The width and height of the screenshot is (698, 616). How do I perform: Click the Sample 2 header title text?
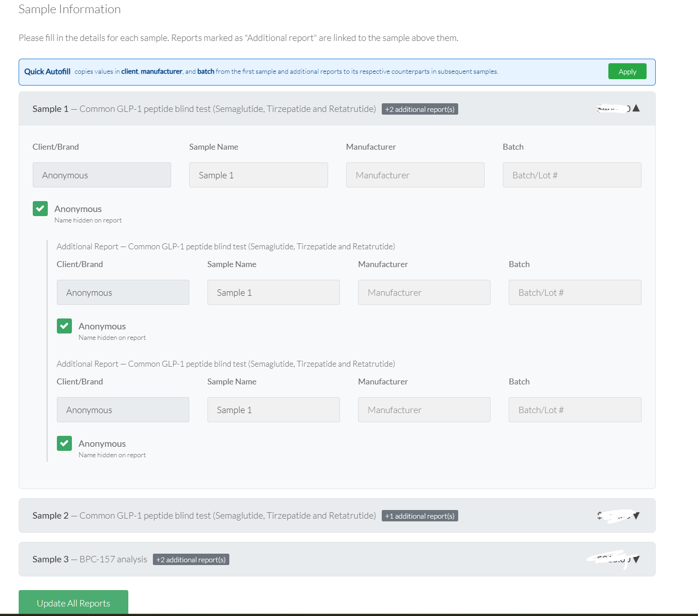(x=204, y=515)
